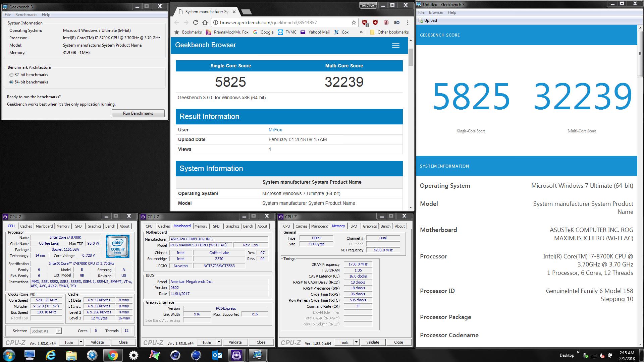Click Validate in first CPU-Z window

(x=97, y=342)
